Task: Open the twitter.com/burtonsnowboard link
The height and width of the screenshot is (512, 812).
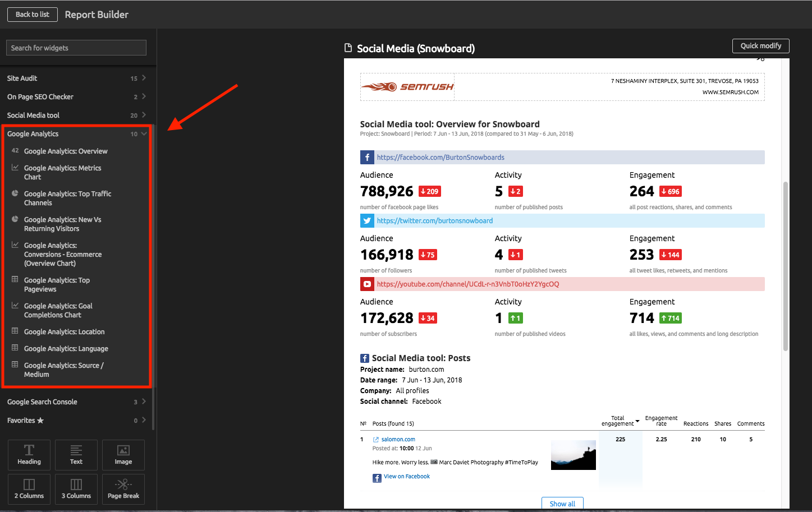Action: [435, 221]
